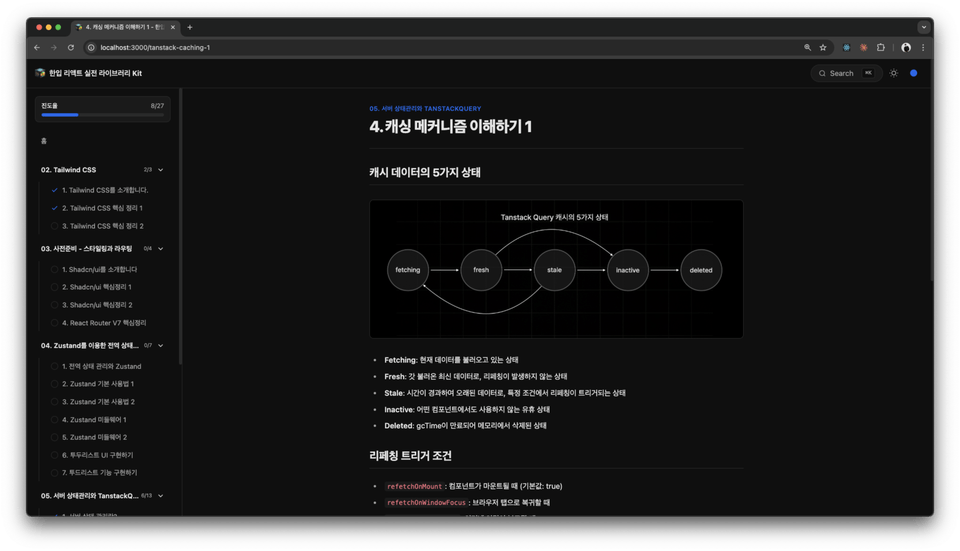Viewport: 960px width, 551px height.
Task: Bookmark this page with the star icon
Action: tap(823, 47)
